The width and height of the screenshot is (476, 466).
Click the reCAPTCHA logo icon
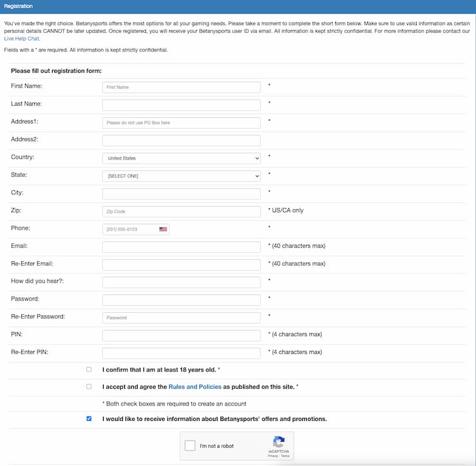[279, 442]
